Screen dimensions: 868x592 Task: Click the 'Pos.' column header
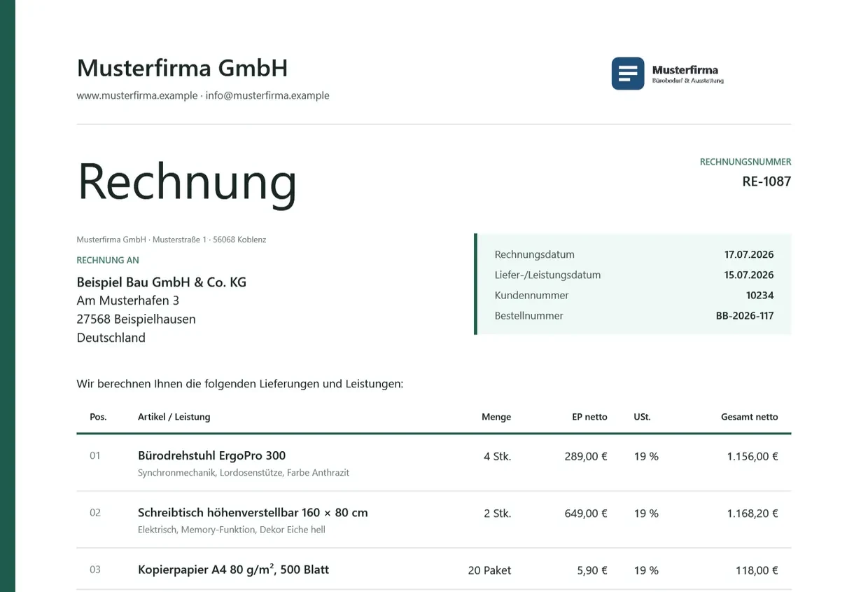pos(98,416)
